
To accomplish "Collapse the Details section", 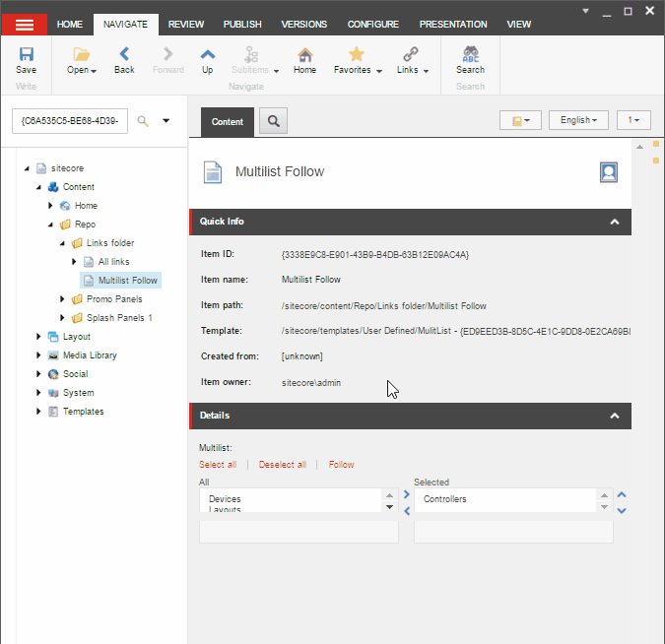I will click(615, 416).
